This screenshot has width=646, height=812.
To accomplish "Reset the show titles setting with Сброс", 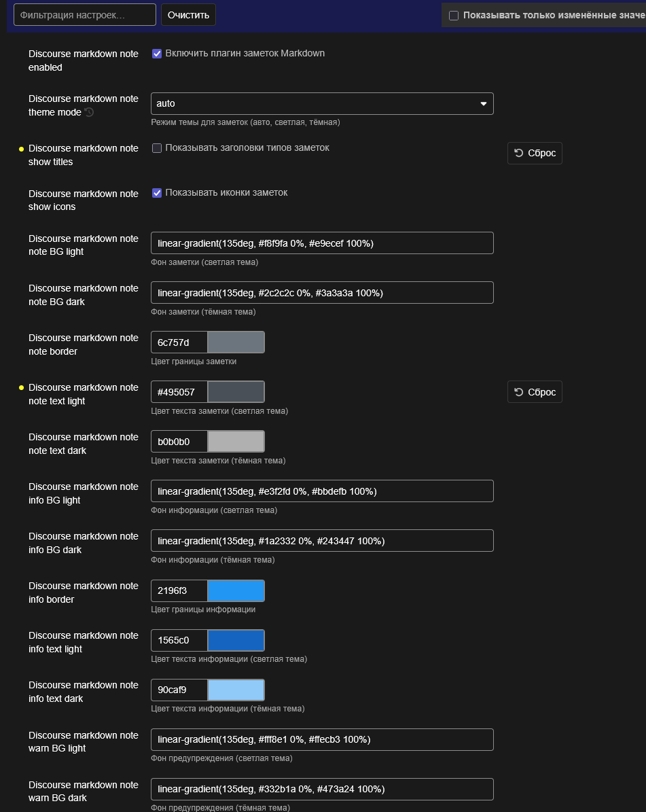I will 535,154.
